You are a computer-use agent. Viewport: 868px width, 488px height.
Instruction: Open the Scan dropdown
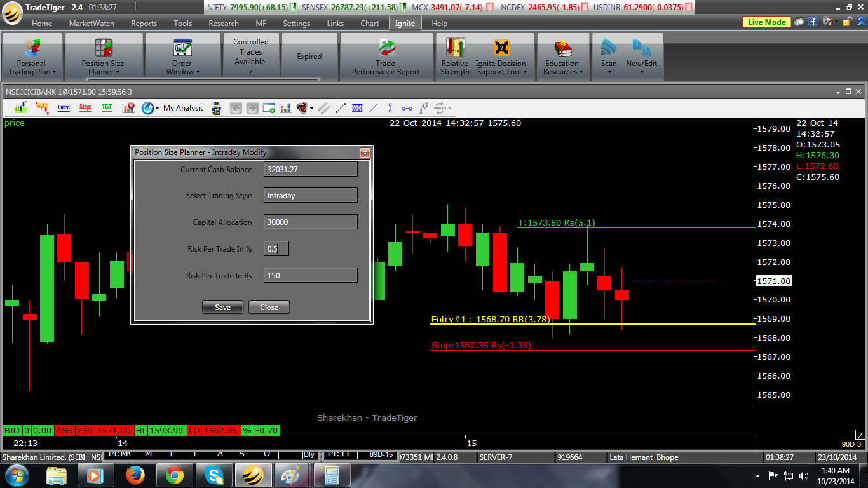pyautogui.click(x=609, y=57)
